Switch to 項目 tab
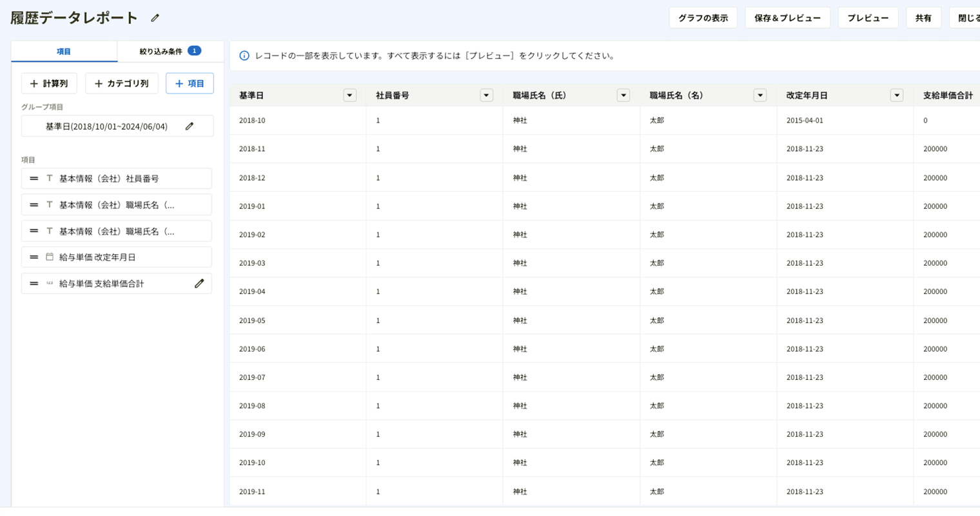This screenshot has width=980, height=516. point(64,52)
